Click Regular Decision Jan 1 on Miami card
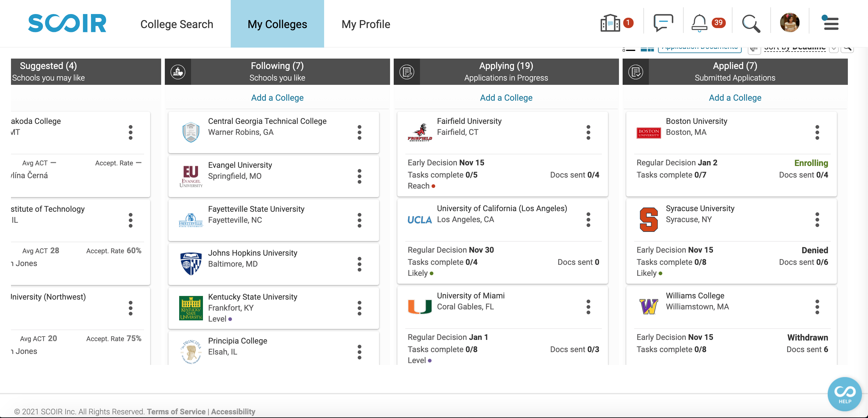 click(448, 337)
